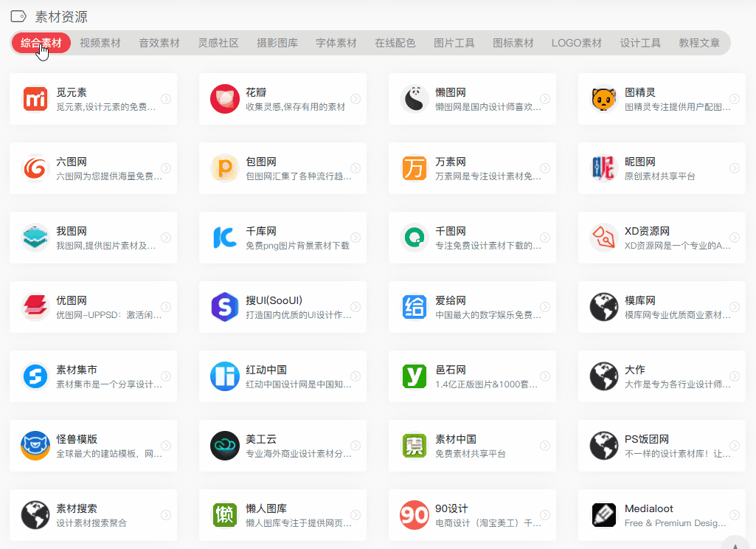Image resolution: width=756 pixels, height=549 pixels.
Task: Click the 爱给网 blue logo
Action: coord(415,307)
